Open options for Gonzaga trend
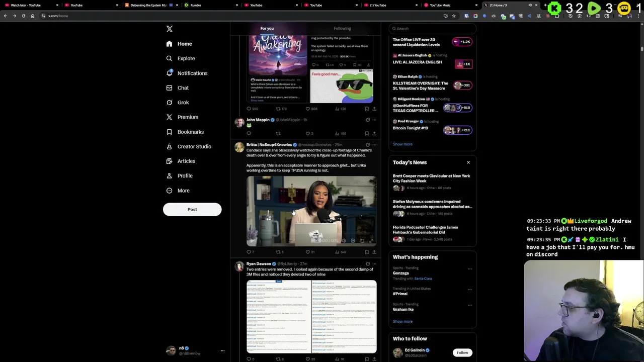Screen dimensions: 644x362 point(470,269)
